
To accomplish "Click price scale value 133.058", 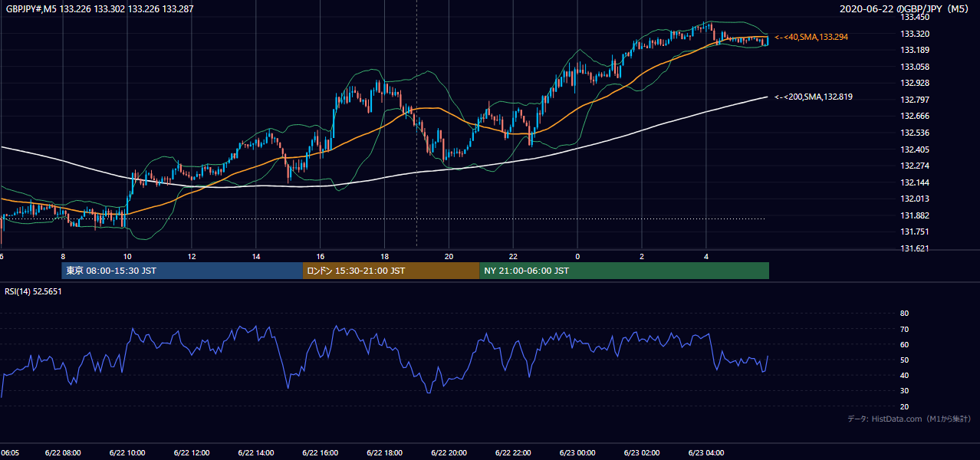I will point(915,67).
